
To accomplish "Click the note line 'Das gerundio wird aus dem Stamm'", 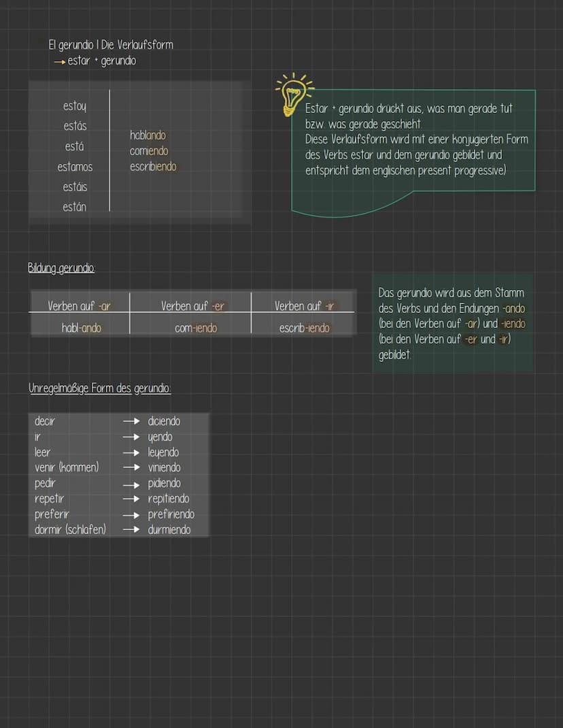I will [x=451, y=293].
